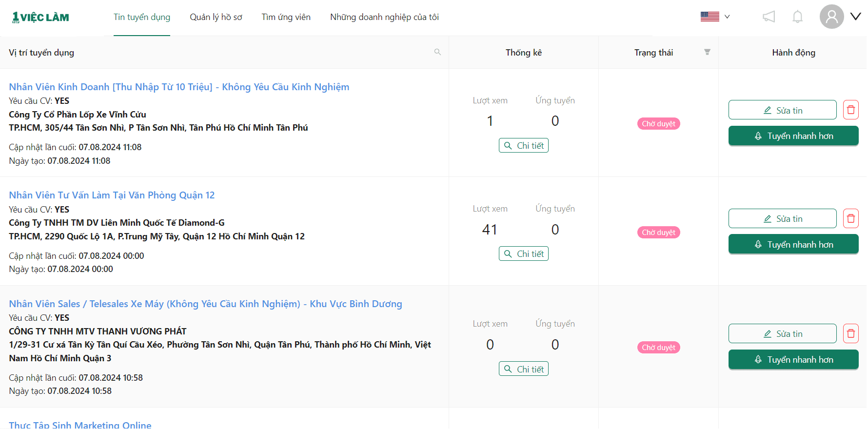Expand the language flag dropdown

(x=715, y=17)
